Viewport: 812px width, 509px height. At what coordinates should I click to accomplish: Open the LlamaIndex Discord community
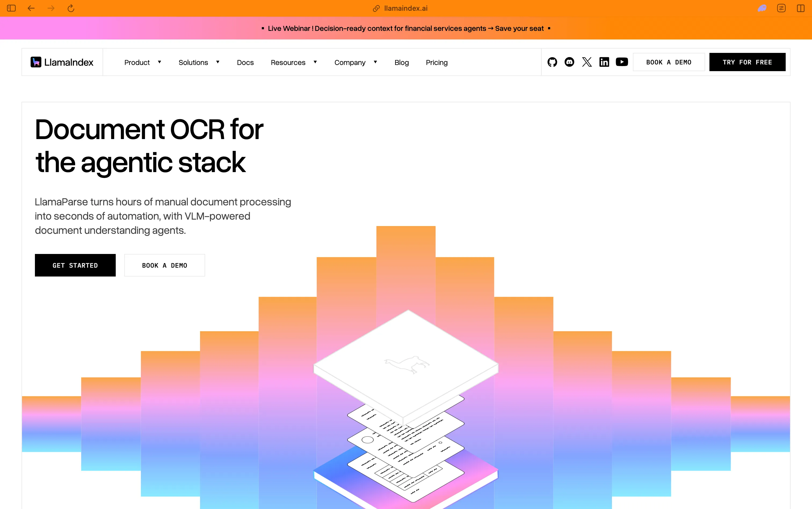click(569, 62)
